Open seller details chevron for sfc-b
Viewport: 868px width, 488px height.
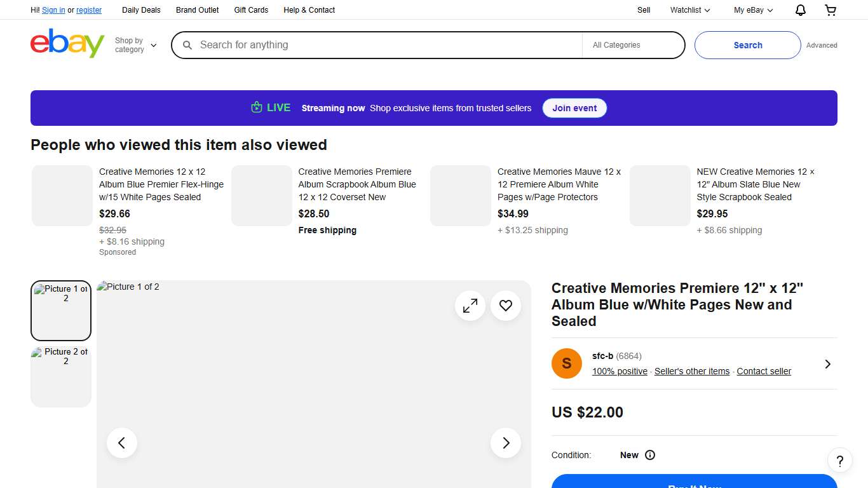point(827,364)
